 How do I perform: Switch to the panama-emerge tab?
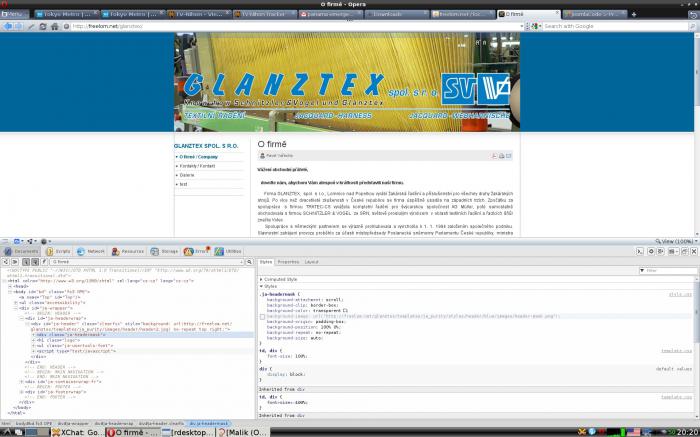330,14
